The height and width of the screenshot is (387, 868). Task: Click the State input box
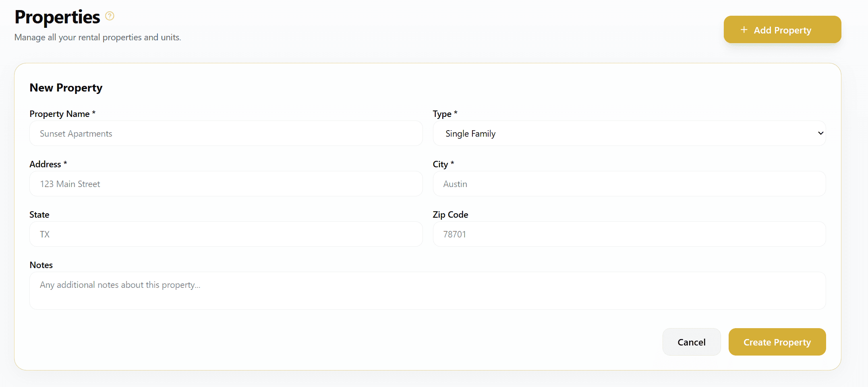click(226, 234)
